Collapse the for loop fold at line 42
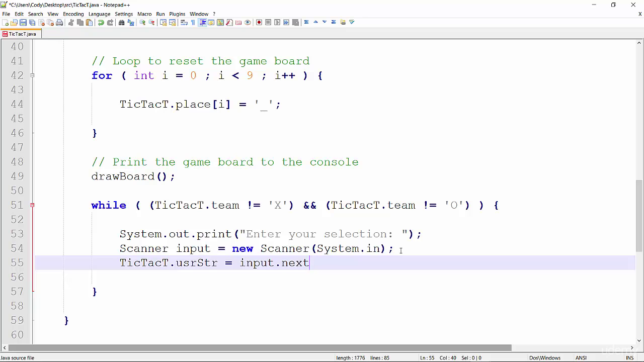The height and width of the screenshot is (362, 644). coord(32,75)
